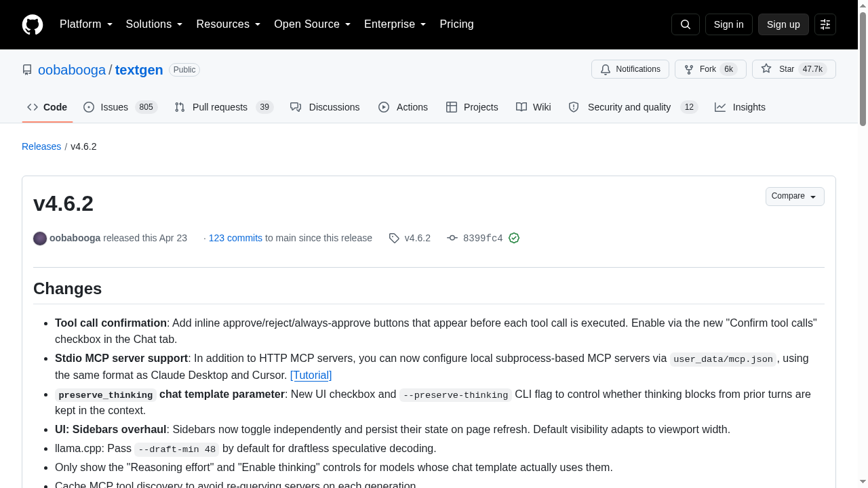
Task: Click the verified commit checkmark badge
Action: point(514,238)
